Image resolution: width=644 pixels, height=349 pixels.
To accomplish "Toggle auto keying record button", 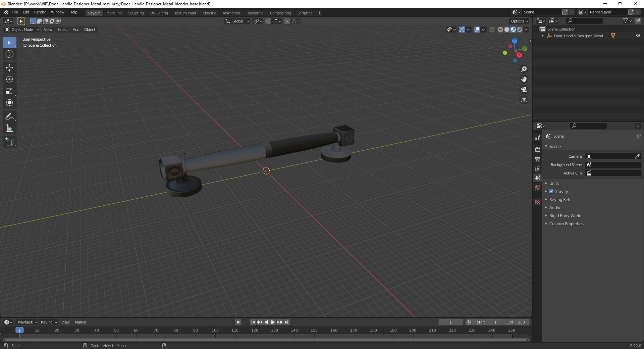I will pyautogui.click(x=238, y=322).
